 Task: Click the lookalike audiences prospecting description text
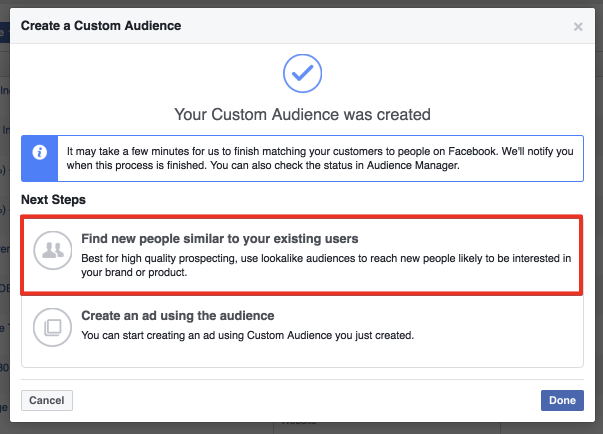point(326,265)
